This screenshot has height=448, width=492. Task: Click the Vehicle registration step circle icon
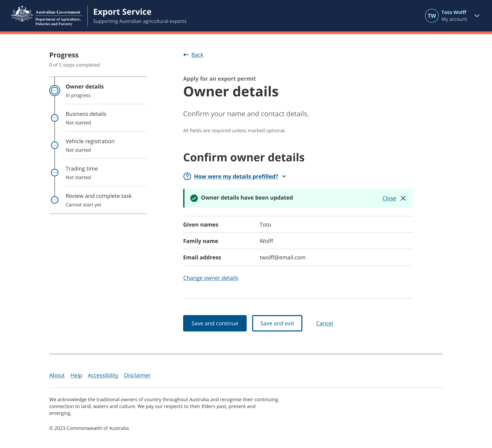point(55,145)
